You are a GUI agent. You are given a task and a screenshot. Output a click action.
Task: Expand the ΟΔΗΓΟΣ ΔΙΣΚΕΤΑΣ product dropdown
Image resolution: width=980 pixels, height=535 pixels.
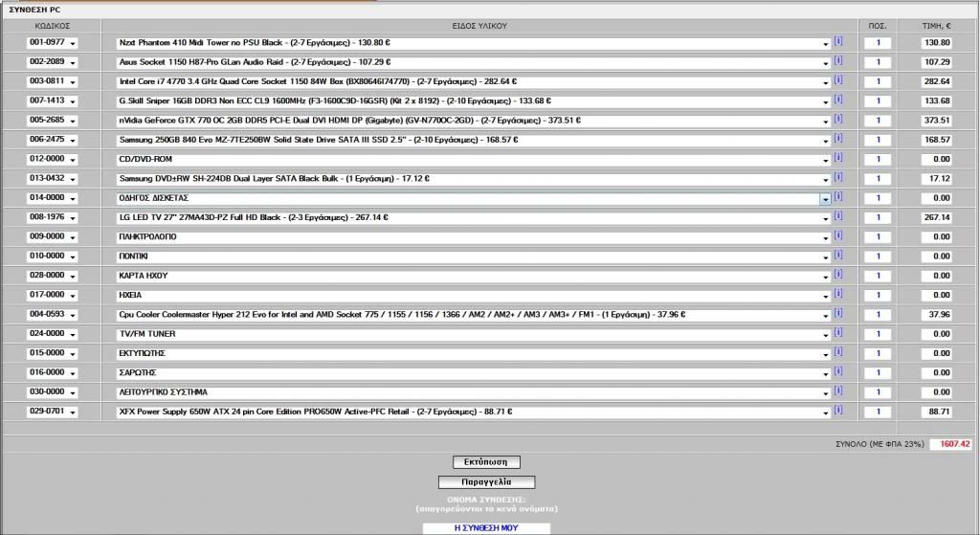(825, 199)
